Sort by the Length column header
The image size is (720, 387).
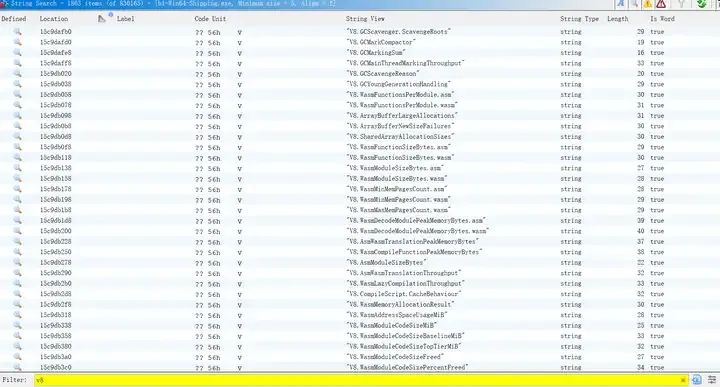pyautogui.click(x=618, y=19)
